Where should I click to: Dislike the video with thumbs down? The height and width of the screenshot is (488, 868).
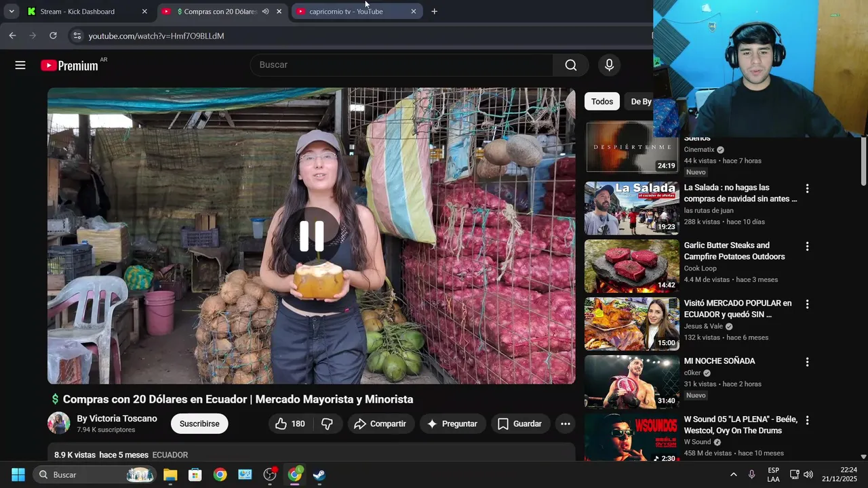[327, 424]
